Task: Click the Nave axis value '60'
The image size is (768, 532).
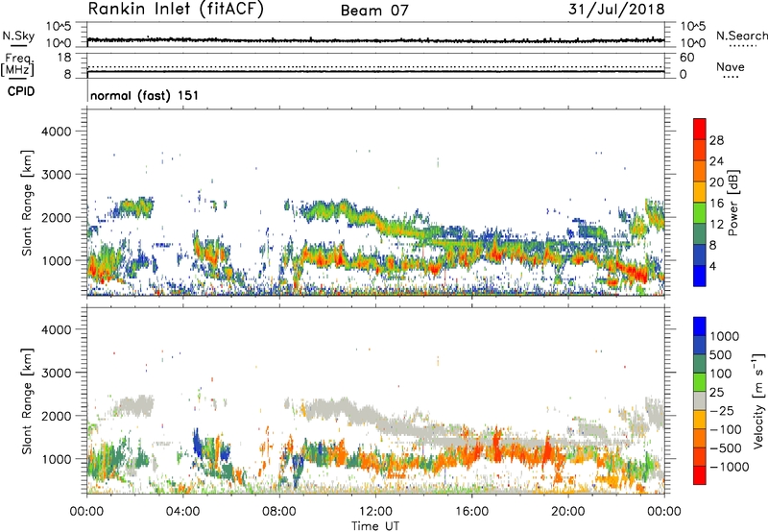Action: (686, 58)
